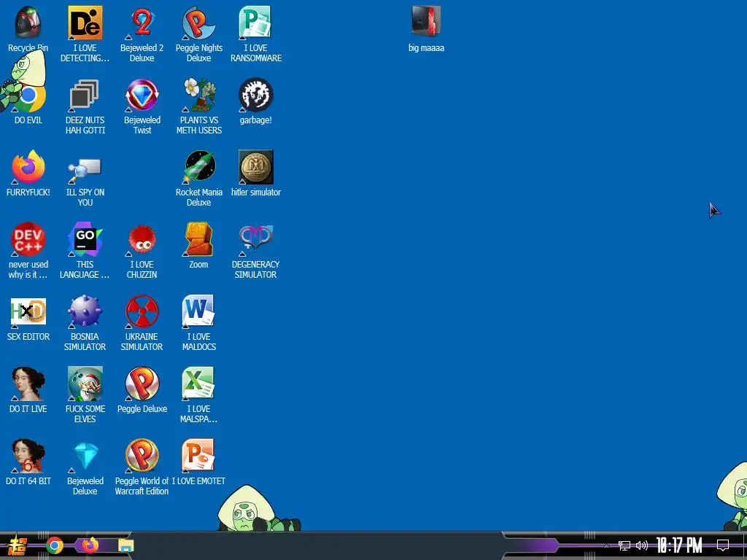The width and height of the screenshot is (747, 560).
Task: Select the 'Zoom' stone idol icon
Action: click(x=198, y=239)
